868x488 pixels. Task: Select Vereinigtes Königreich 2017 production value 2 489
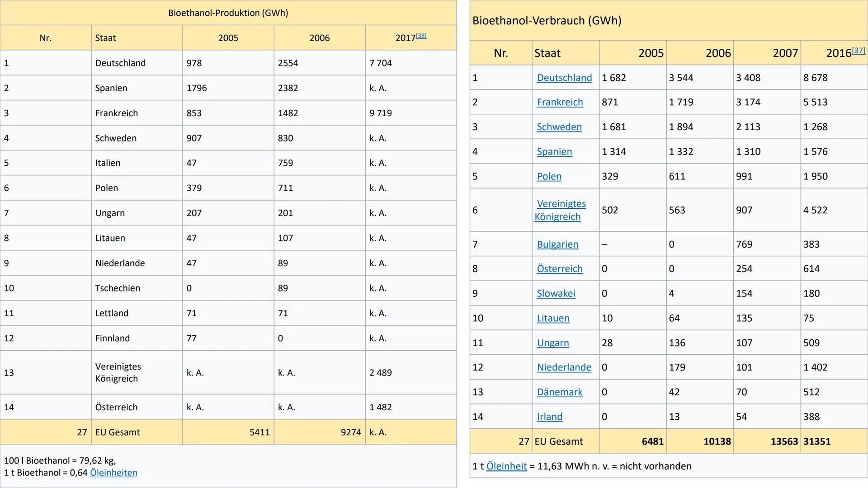(381, 373)
